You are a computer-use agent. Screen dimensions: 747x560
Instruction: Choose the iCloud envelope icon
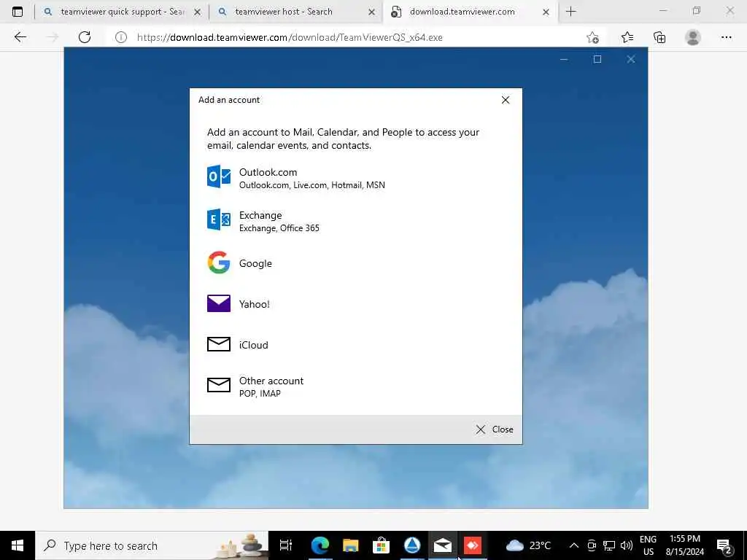219,344
